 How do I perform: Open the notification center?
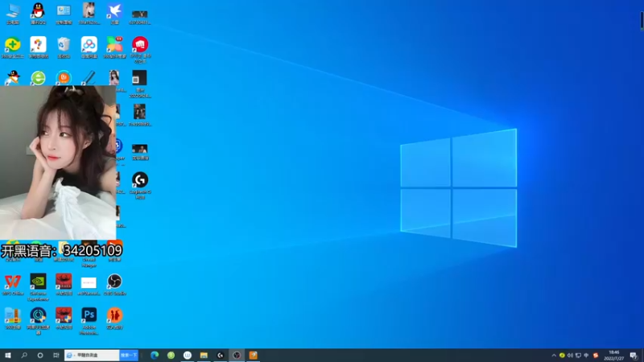point(634,356)
